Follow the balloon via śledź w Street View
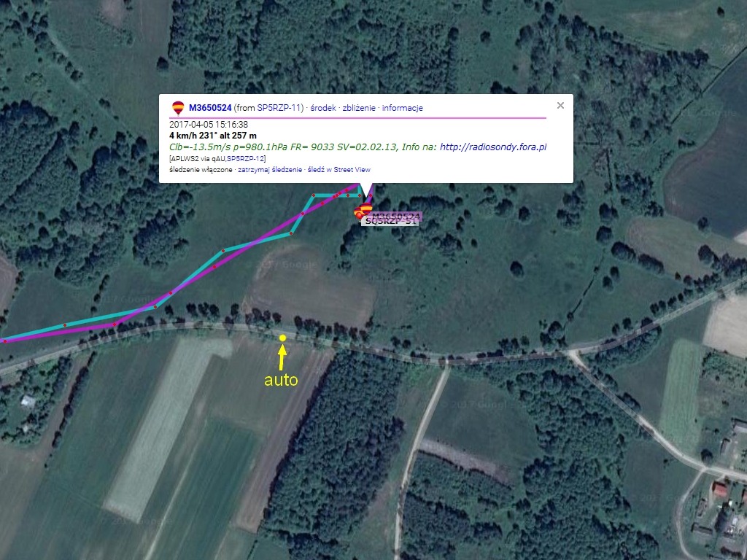Image resolution: width=747 pixels, height=560 pixels. [x=339, y=169]
